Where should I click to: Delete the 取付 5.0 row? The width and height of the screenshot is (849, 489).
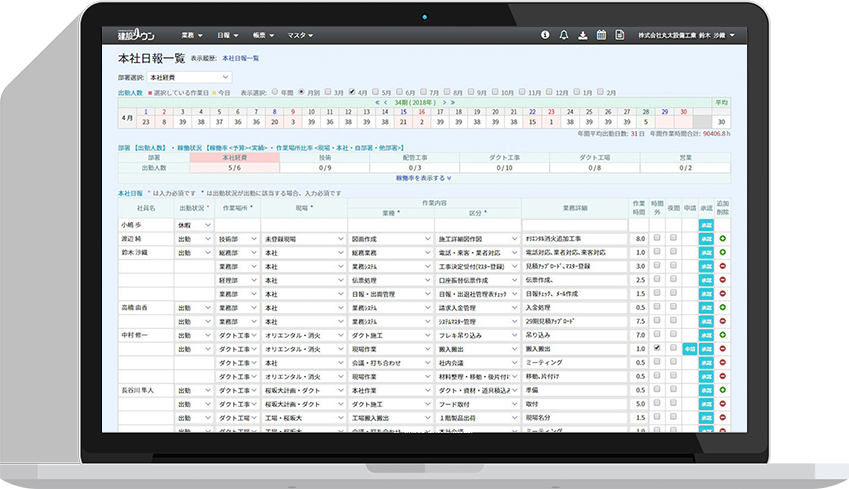click(x=722, y=404)
